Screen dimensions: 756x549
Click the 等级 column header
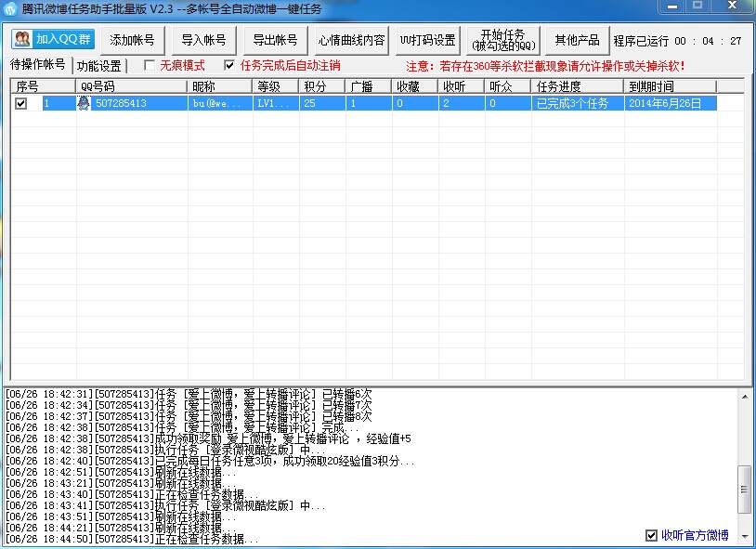pos(275,86)
